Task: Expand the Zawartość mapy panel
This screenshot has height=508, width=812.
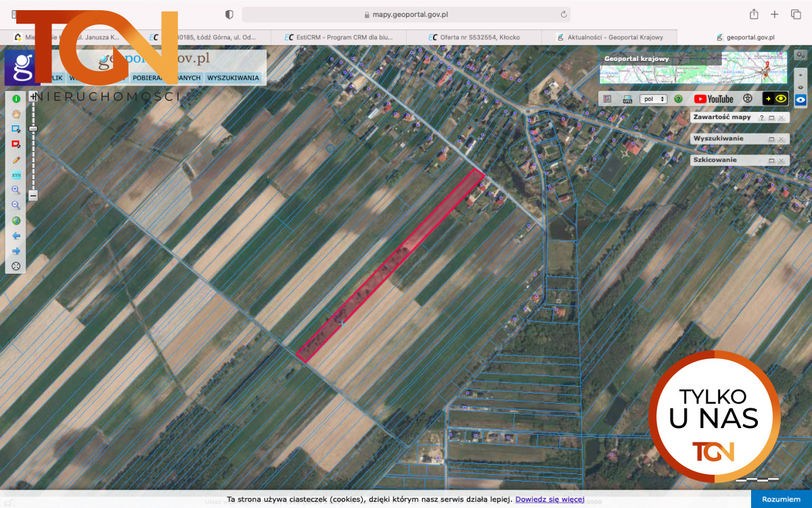Action: point(771,118)
